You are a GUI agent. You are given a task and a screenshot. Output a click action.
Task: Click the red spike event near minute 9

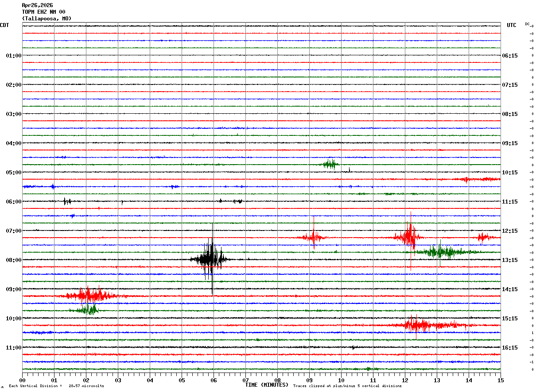[314, 238]
